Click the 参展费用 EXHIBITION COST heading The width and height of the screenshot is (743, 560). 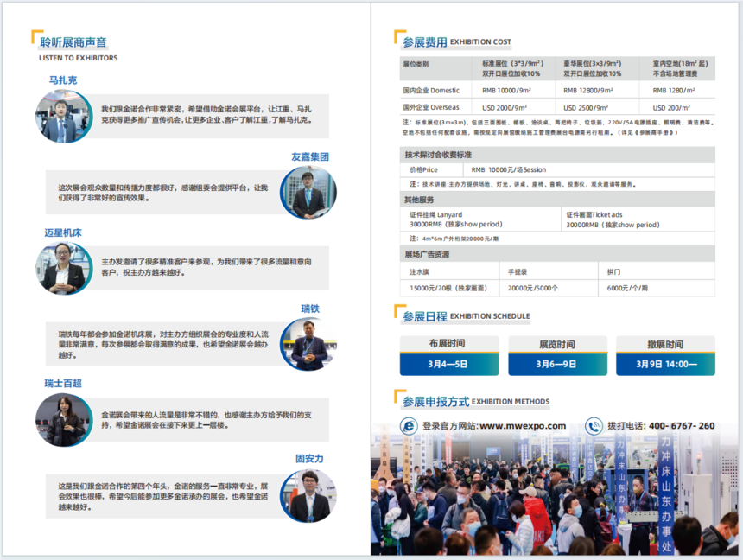point(457,42)
